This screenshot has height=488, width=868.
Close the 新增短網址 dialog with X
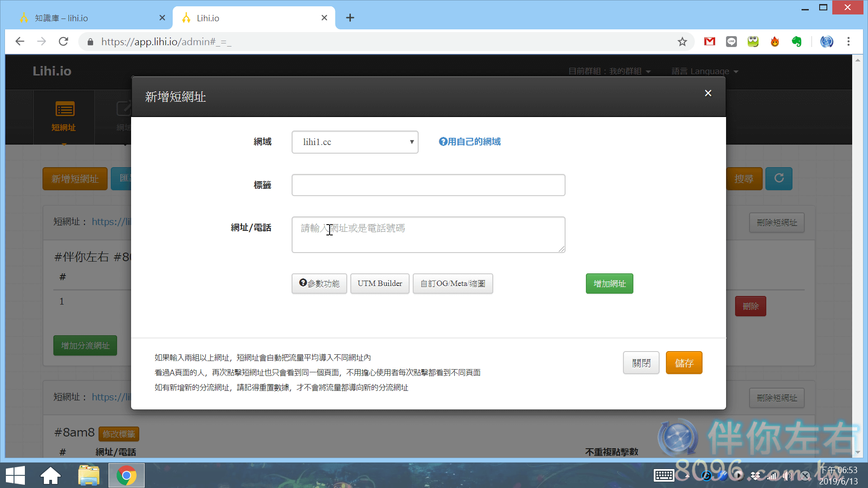click(708, 93)
